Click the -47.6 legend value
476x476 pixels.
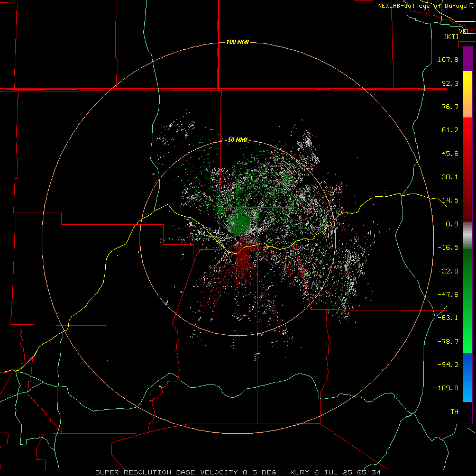448,295
